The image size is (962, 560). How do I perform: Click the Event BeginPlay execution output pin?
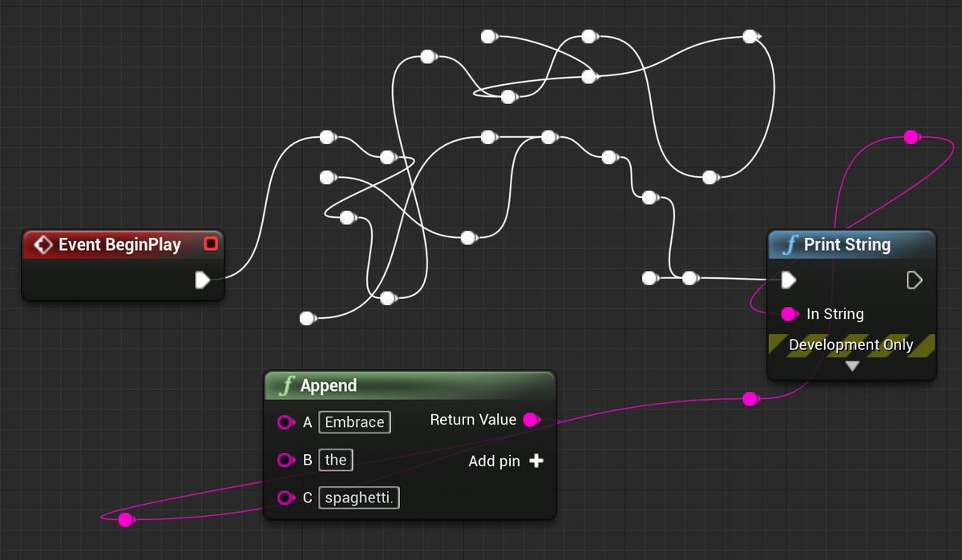coord(202,280)
